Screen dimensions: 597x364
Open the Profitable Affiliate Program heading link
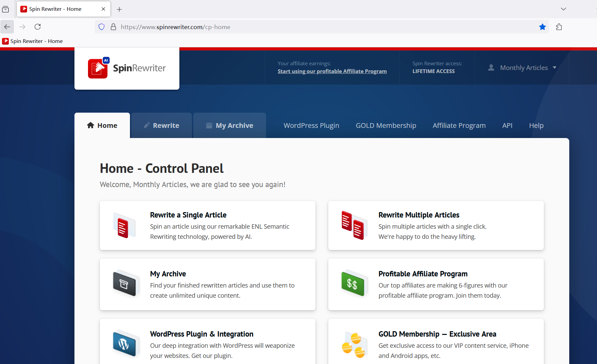423,274
